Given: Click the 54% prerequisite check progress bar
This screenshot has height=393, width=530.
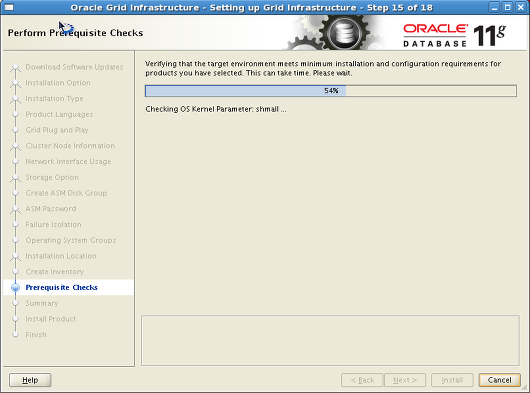Looking at the screenshot, I should [331, 91].
